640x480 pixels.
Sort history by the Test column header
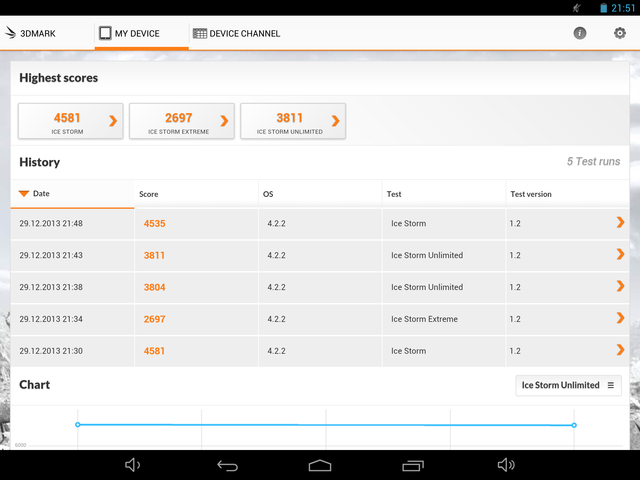coord(444,194)
